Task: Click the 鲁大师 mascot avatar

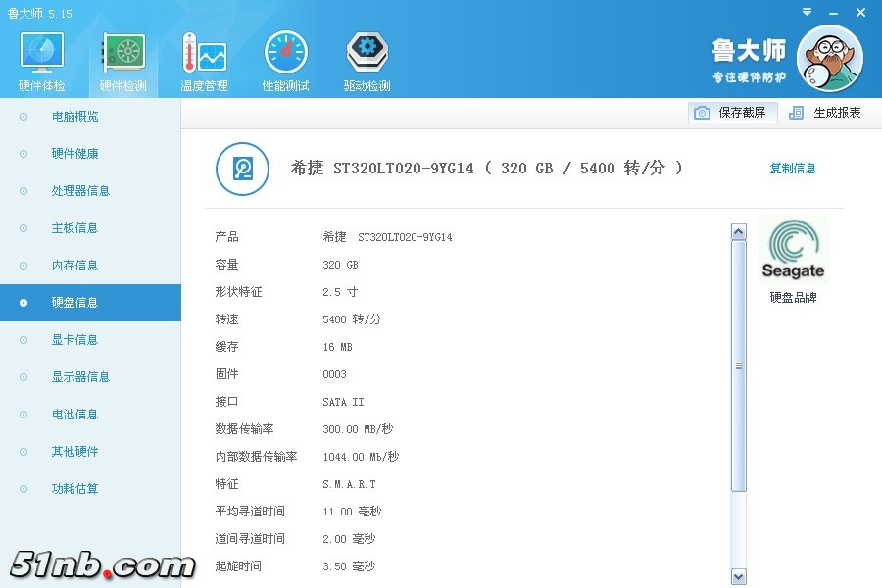Action: [829, 59]
